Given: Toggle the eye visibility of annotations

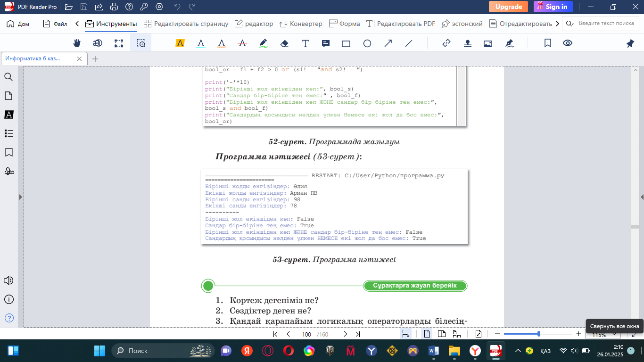Looking at the screenshot, I should [568, 43].
